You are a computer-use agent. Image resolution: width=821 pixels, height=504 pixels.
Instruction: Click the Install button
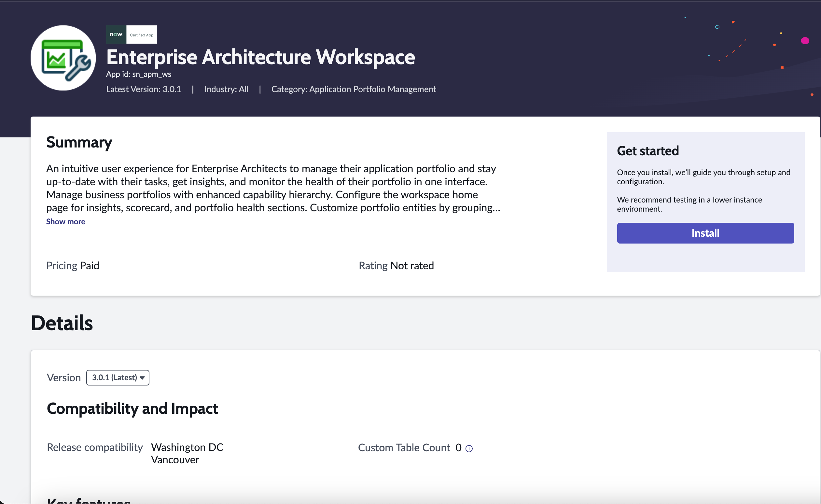[705, 233]
